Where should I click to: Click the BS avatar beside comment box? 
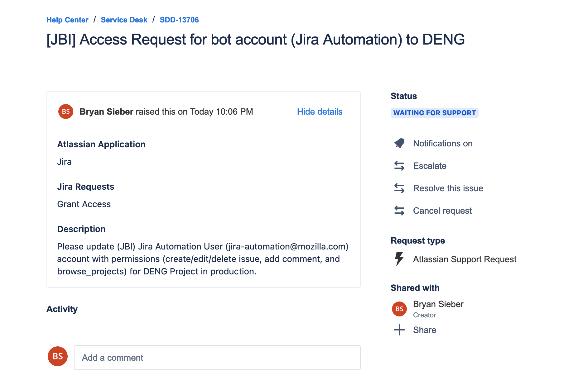[58, 356]
